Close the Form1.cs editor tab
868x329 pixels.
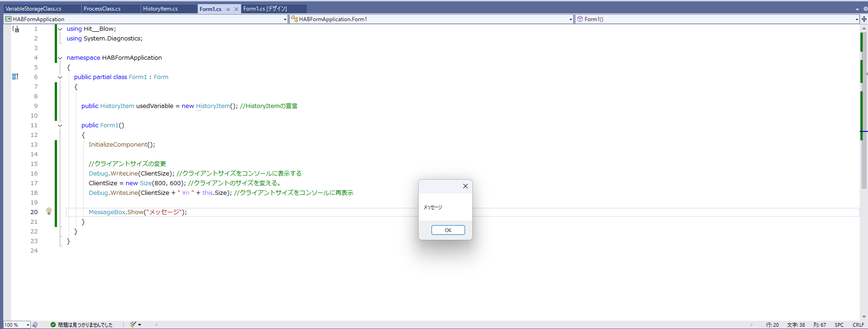point(236,9)
